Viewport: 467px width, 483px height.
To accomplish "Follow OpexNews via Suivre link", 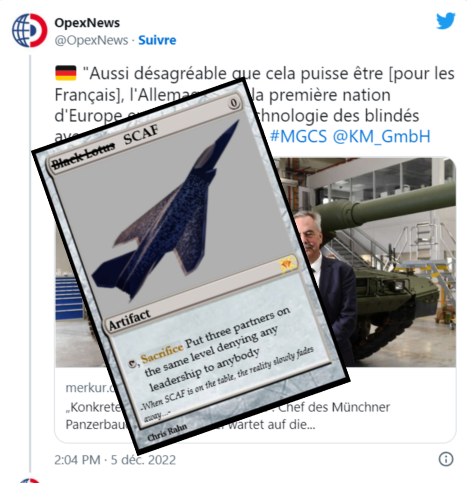I will pyautogui.click(x=157, y=40).
